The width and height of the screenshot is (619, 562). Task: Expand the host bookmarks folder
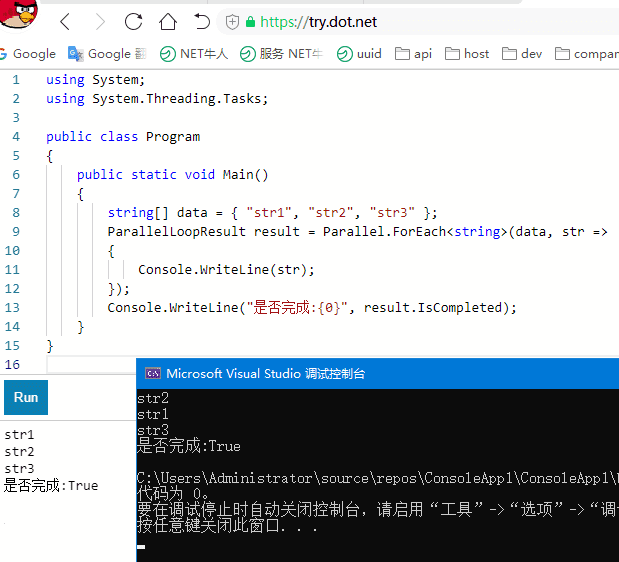pyautogui.click(x=467, y=54)
